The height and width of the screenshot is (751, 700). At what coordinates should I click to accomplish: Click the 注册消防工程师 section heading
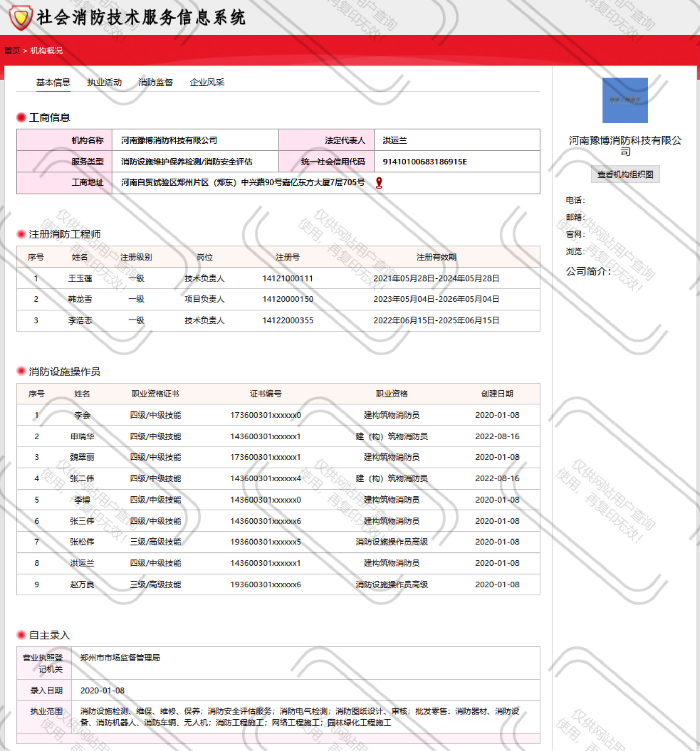point(65,234)
